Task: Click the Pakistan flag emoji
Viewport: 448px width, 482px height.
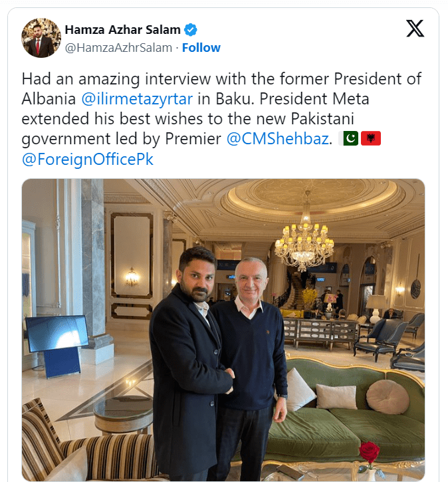Action: click(x=349, y=138)
